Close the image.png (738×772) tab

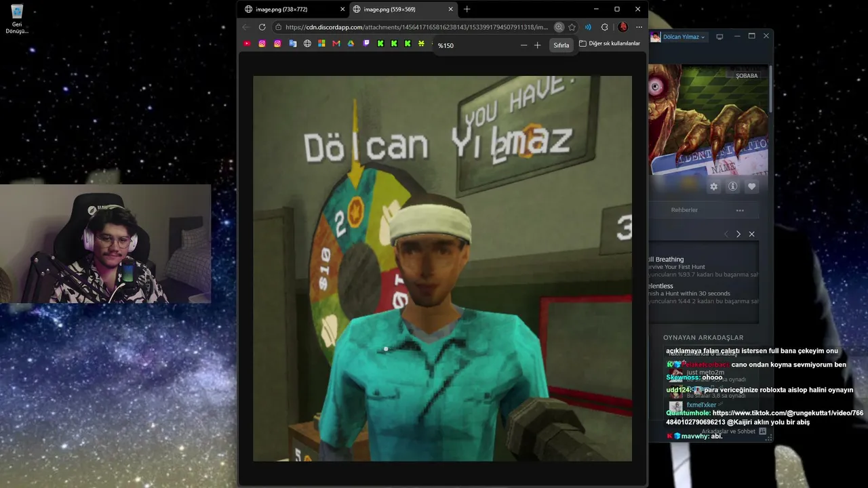pos(342,9)
